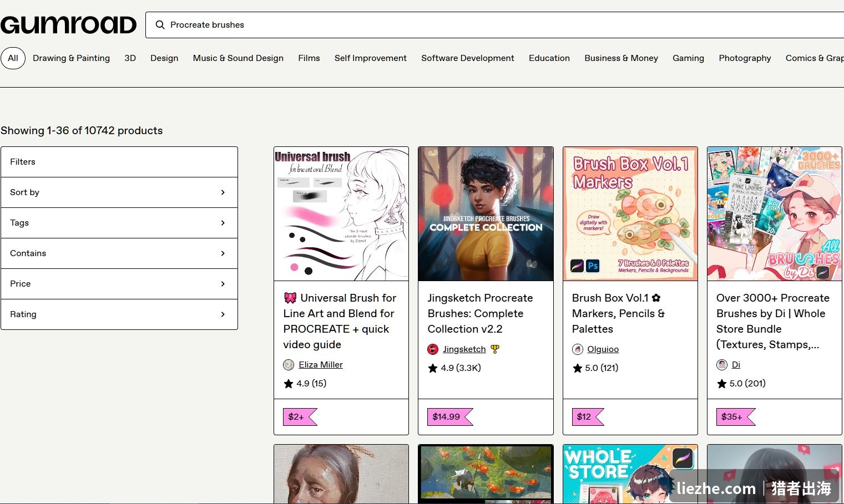Open the 3000+ Brushes by Di cover

coord(775,214)
